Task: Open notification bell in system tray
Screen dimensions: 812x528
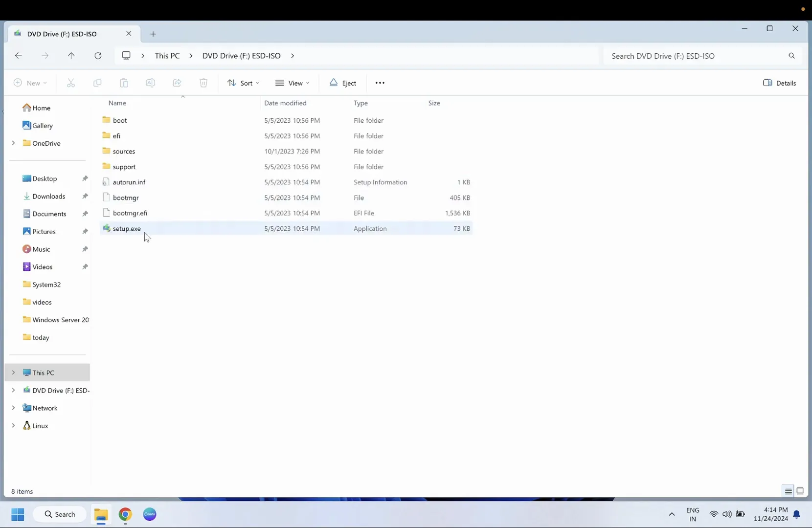Action: 796,514
